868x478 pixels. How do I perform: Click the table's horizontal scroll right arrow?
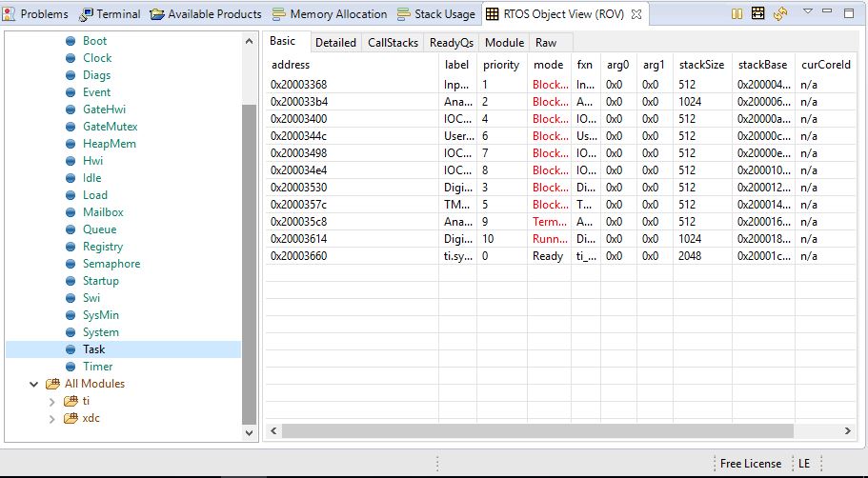point(848,431)
